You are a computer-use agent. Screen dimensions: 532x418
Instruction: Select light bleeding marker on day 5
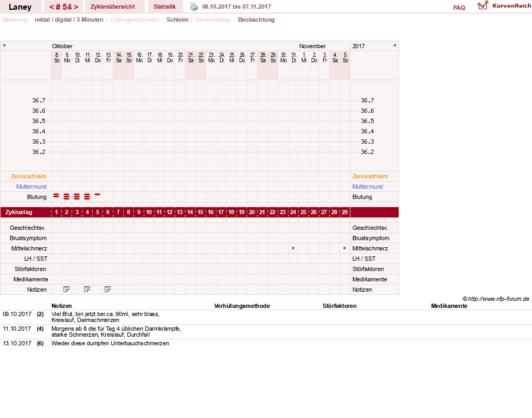pos(98,195)
